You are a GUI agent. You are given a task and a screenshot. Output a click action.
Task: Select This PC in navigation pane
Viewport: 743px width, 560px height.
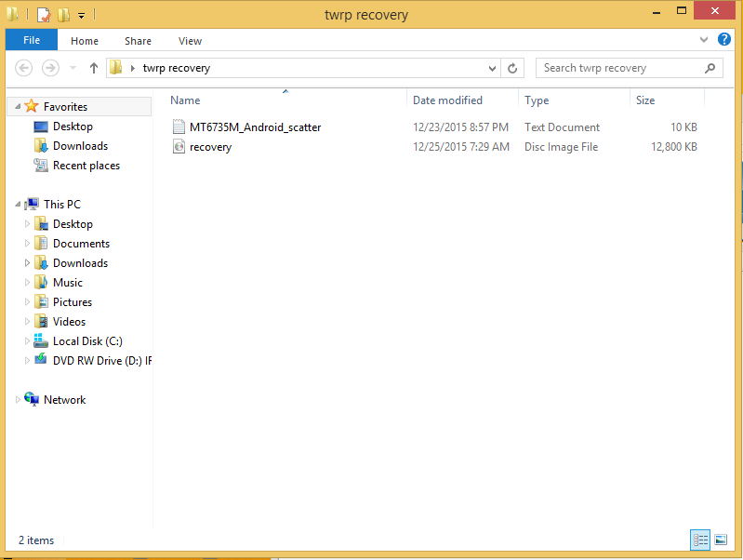[x=62, y=205]
